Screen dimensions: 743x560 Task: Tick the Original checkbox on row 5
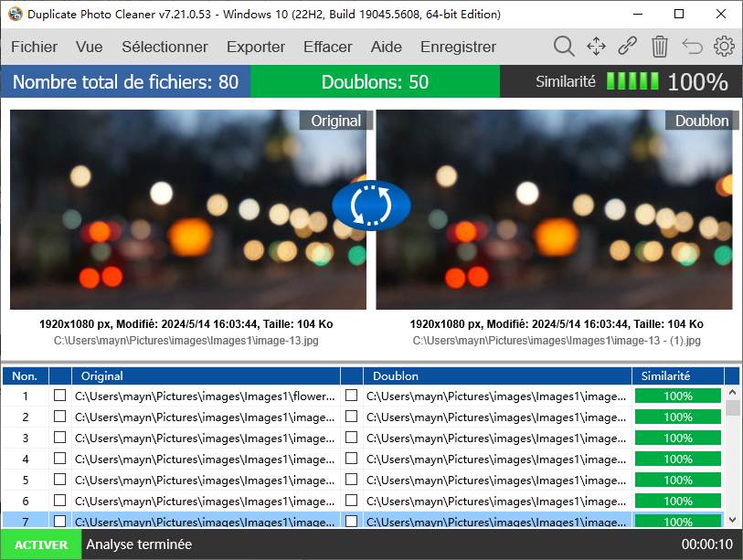pos(59,480)
